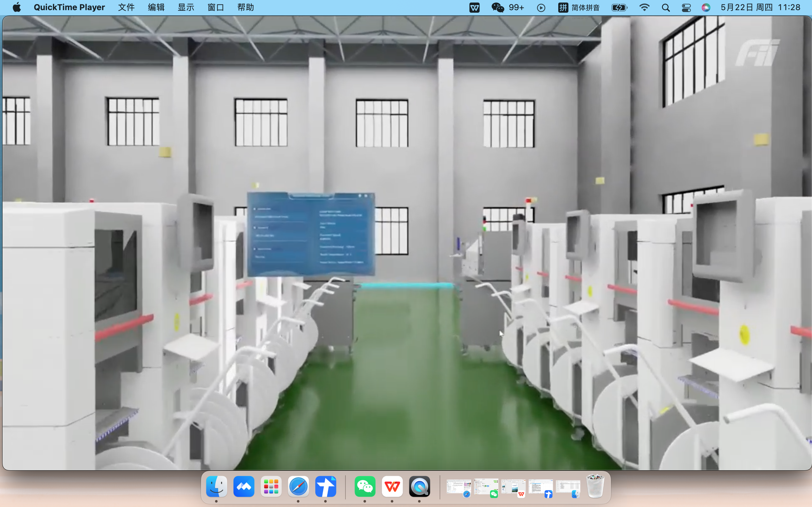
Task: Open Safari compass icon in Dock
Action: click(x=298, y=486)
